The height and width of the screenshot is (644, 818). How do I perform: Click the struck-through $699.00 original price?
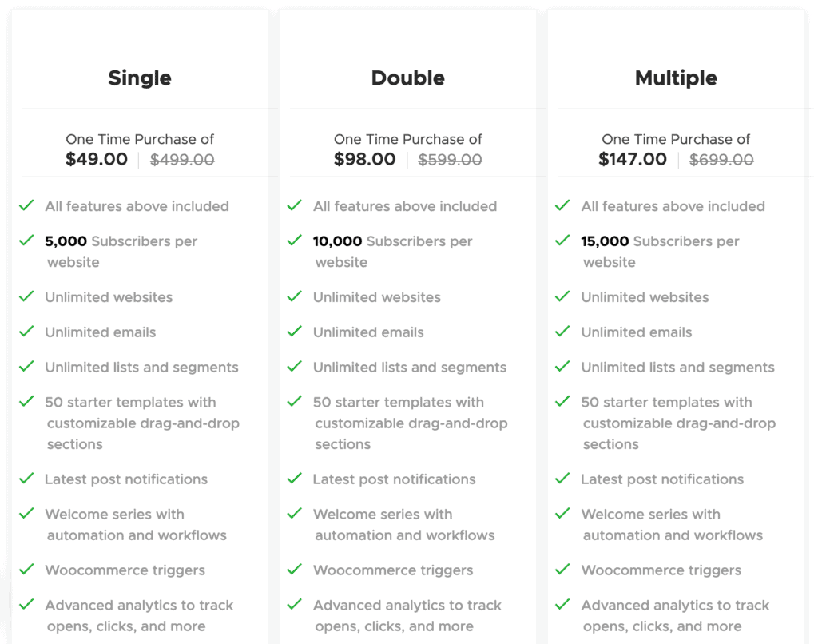721,160
